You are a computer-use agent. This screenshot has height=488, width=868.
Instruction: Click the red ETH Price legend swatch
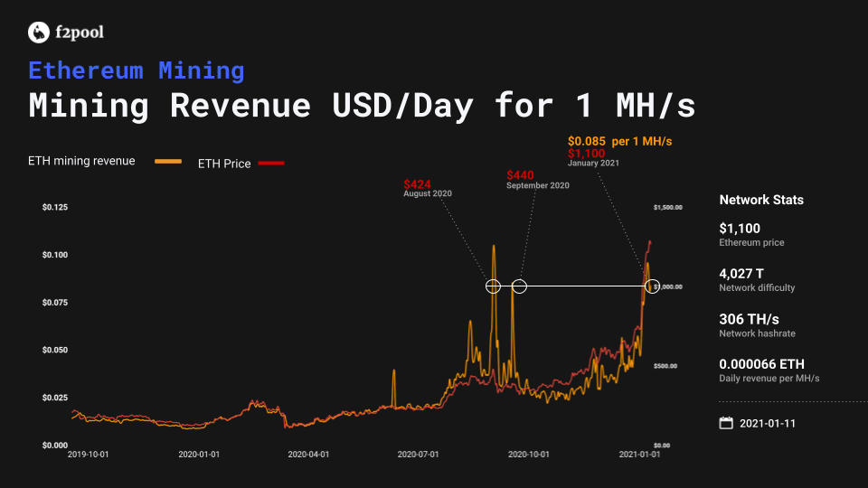click(271, 164)
